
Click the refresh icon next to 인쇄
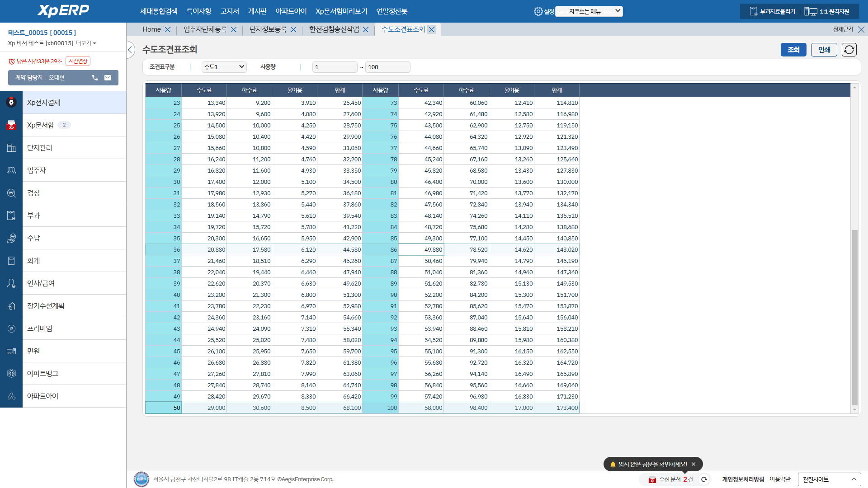849,50
